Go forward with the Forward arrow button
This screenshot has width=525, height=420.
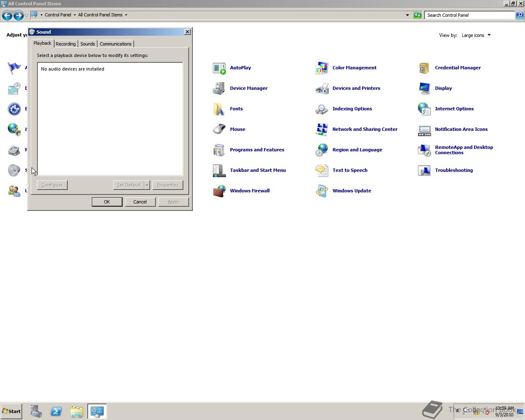pos(18,16)
